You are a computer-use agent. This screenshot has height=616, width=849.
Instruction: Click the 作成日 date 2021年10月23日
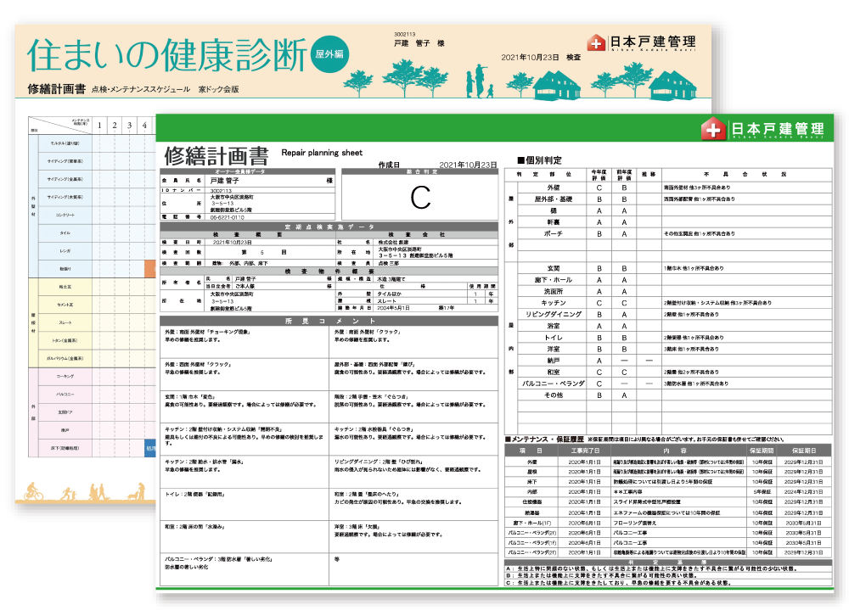click(467, 165)
